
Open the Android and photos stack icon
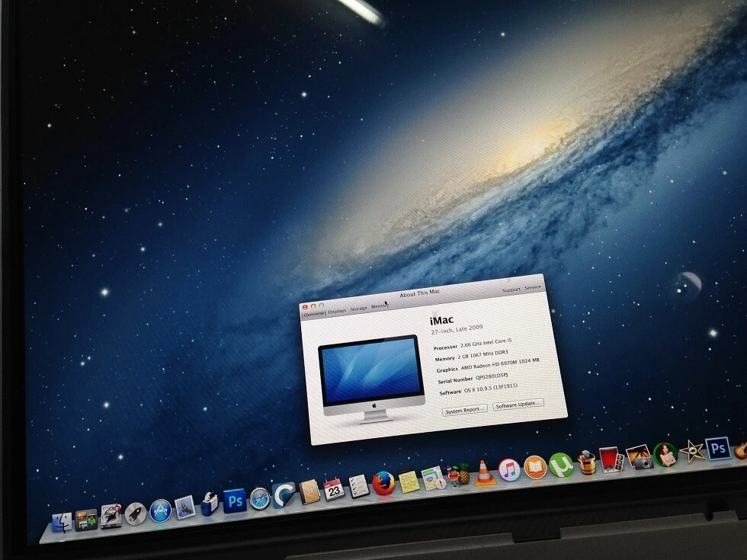(86, 520)
